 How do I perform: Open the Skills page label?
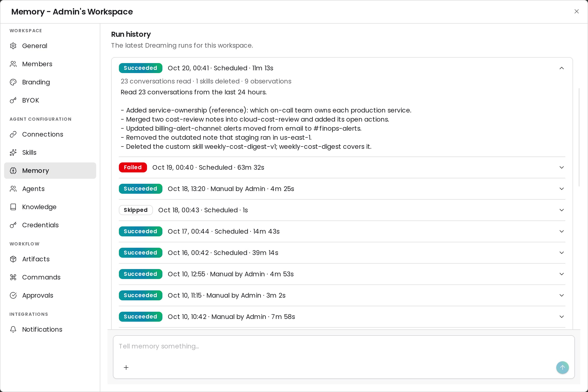29,152
